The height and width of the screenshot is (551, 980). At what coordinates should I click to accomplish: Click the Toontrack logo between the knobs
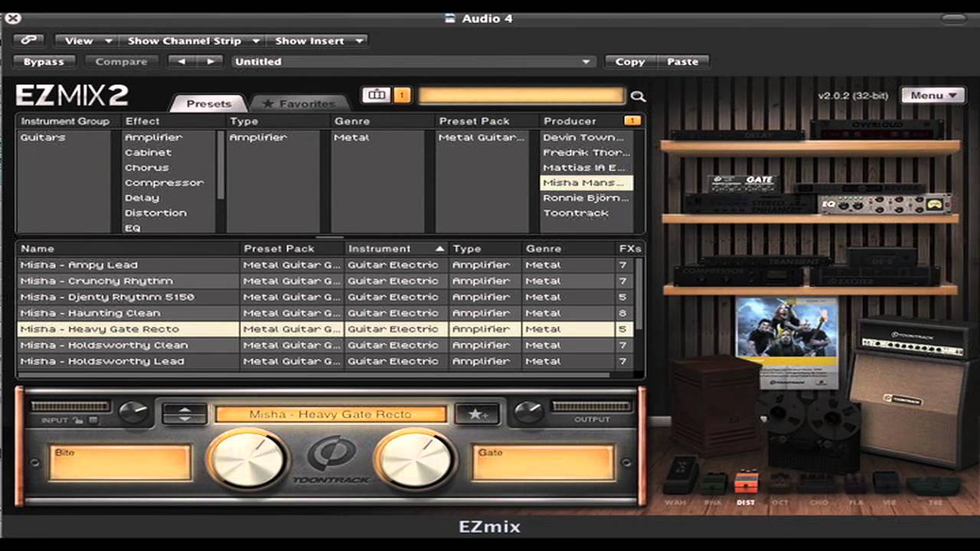coord(331,459)
